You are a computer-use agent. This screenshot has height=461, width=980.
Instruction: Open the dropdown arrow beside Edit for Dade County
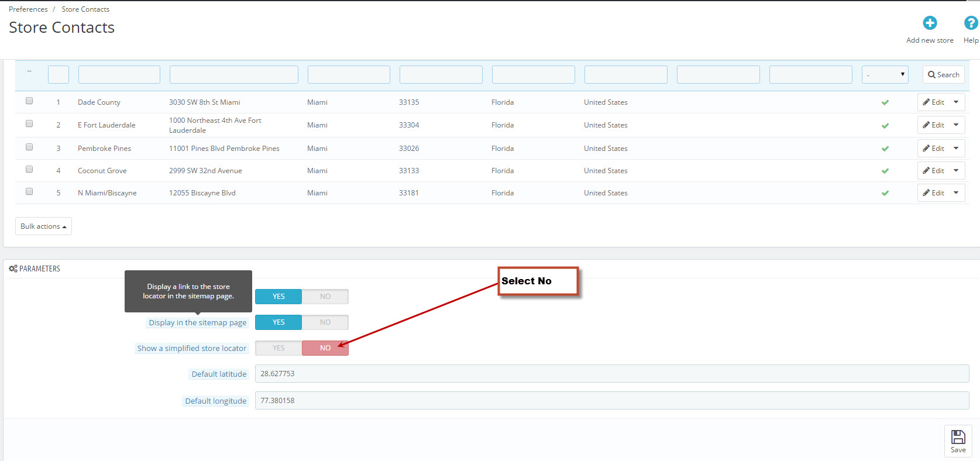click(x=956, y=102)
